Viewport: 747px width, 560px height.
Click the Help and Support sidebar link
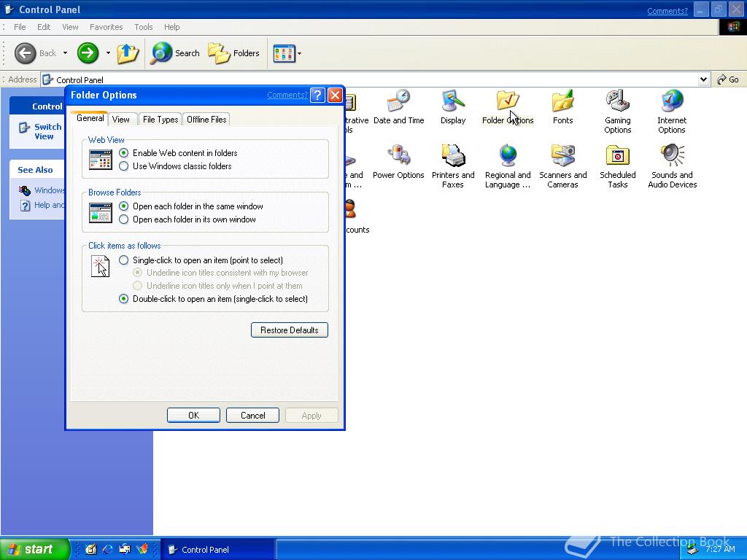coord(49,205)
